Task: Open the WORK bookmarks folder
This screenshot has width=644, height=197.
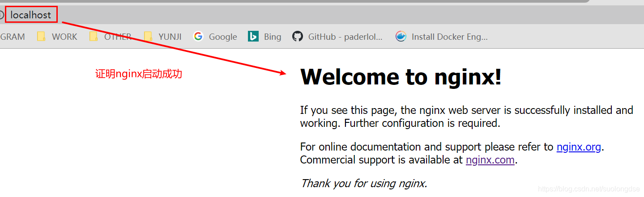Action: [x=57, y=37]
